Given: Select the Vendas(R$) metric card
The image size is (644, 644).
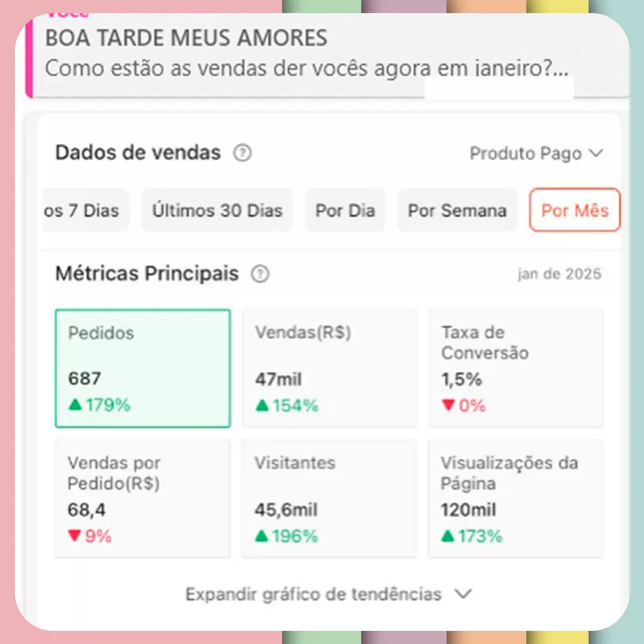Looking at the screenshot, I should [x=329, y=369].
